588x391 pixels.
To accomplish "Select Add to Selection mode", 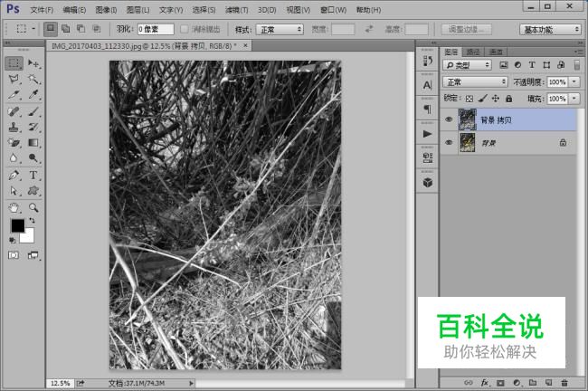I will click(66, 29).
